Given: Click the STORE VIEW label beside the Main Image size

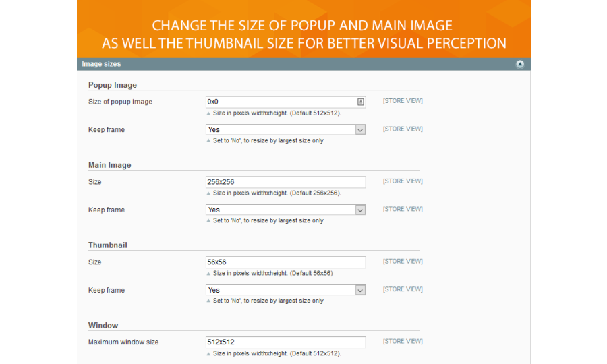Looking at the screenshot, I should [403, 181].
